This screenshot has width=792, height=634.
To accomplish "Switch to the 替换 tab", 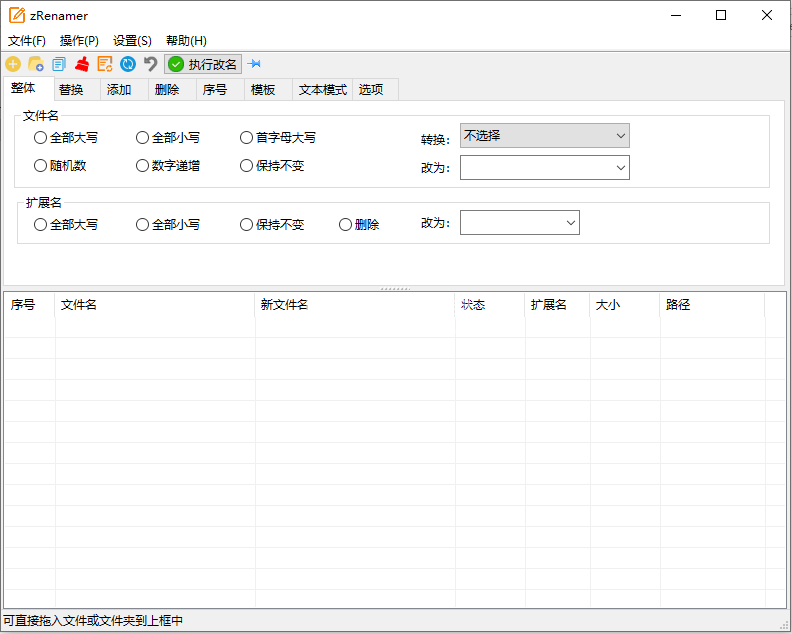I will 77,89.
